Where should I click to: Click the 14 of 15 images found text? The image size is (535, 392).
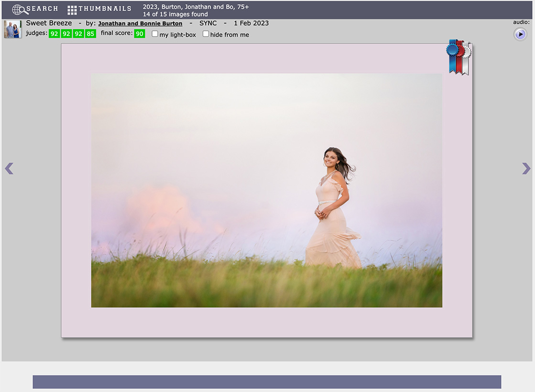175,14
